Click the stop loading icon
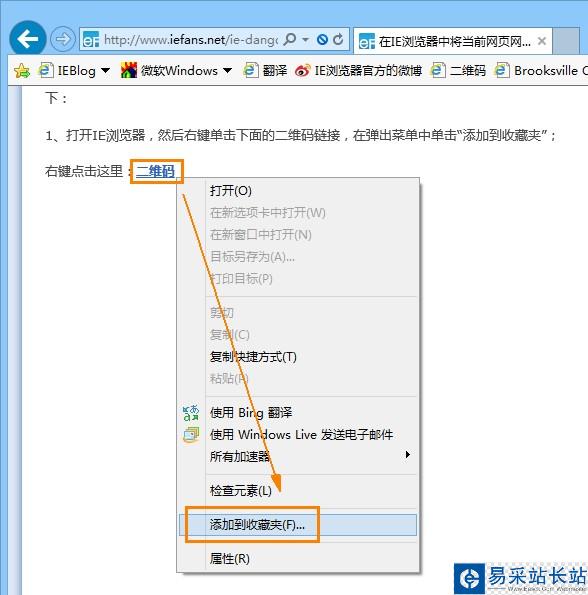 [322, 39]
